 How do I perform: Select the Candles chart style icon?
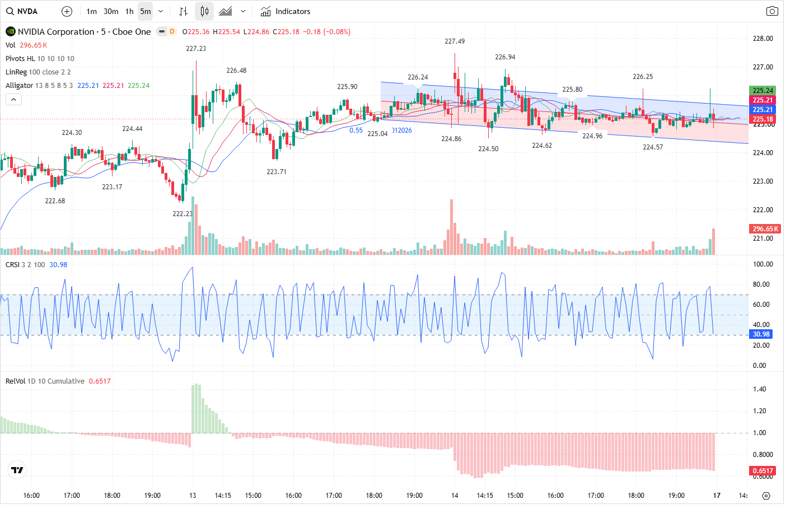tap(204, 11)
